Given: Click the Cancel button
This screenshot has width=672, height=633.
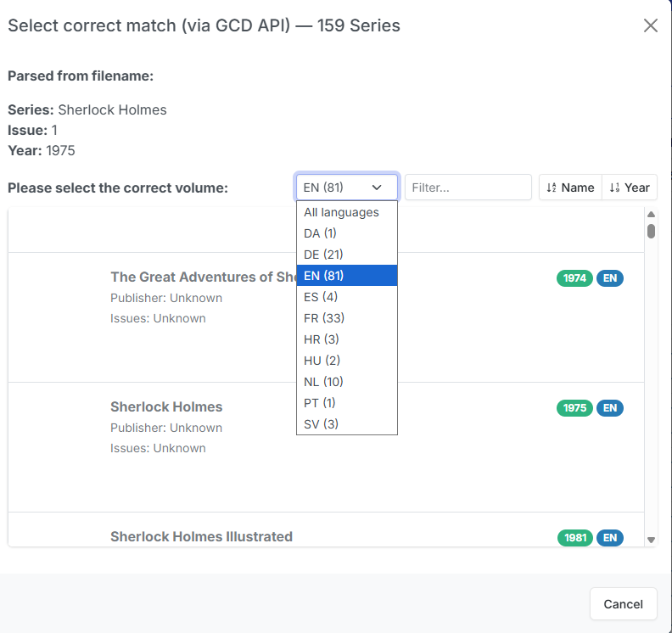Looking at the screenshot, I should pos(623,604).
